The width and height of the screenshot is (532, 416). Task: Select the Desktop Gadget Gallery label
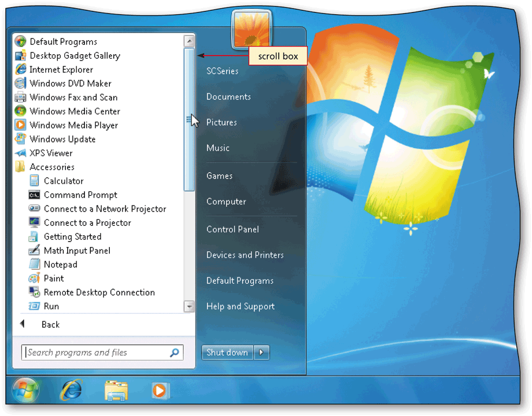point(75,56)
